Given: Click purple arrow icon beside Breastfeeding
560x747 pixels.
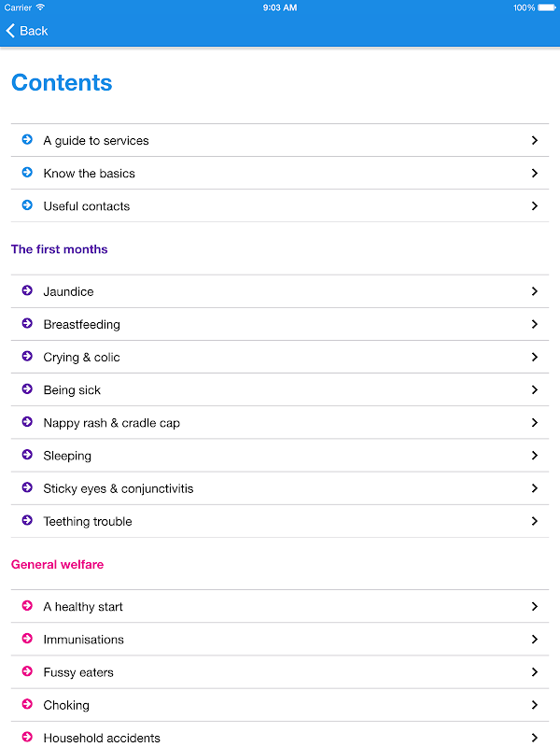Looking at the screenshot, I should (27, 324).
